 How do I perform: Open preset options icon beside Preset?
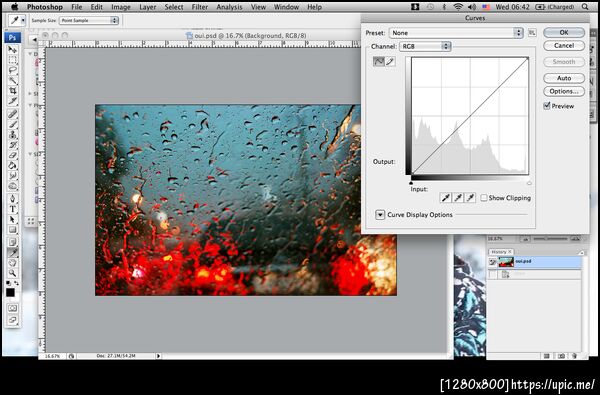532,33
